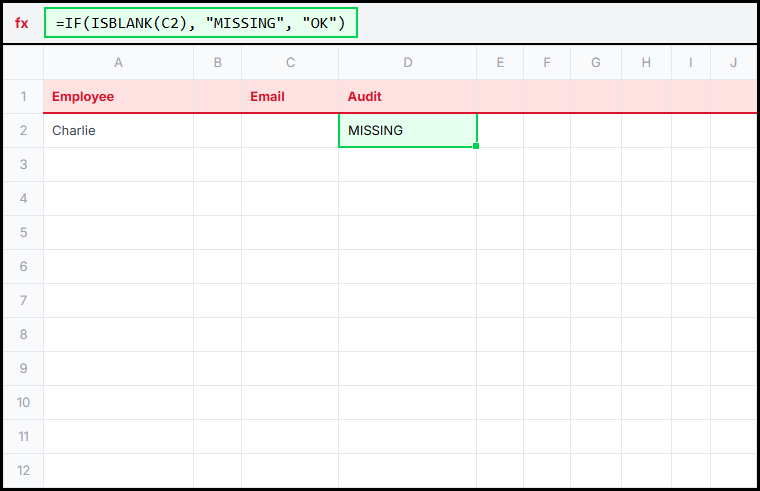Click empty Email cell C2
This screenshot has width=760, height=491.
290,130
